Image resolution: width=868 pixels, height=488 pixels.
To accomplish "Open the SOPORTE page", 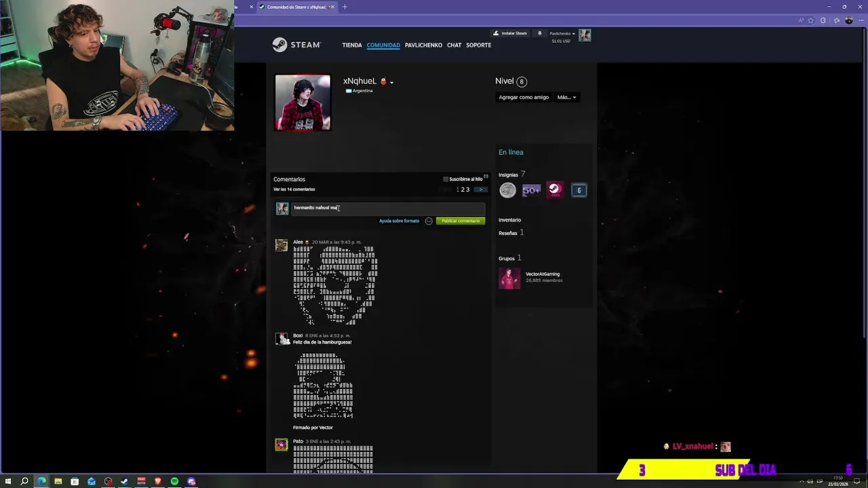I will tap(479, 45).
